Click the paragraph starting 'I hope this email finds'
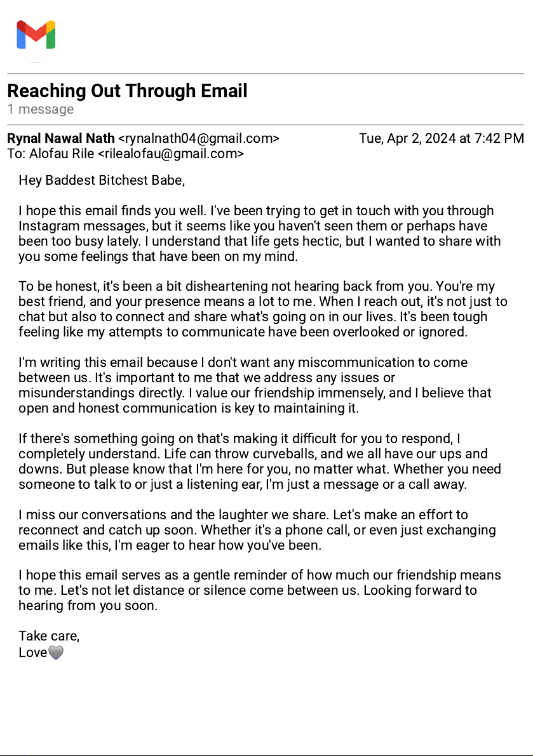 point(254,234)
